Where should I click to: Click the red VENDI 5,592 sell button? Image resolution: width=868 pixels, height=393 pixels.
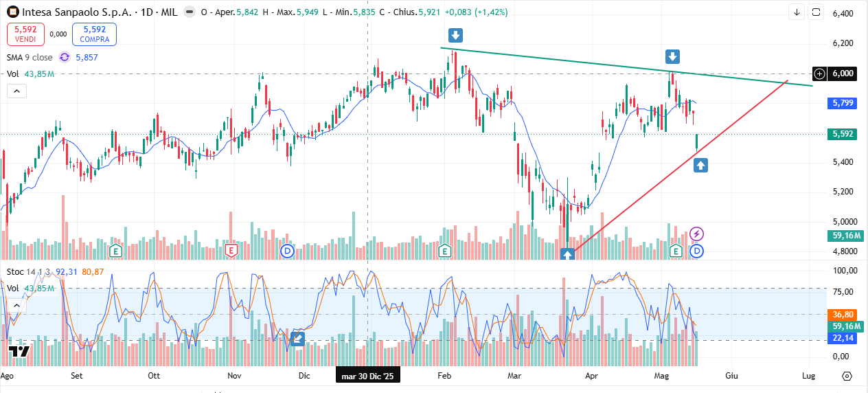click(x=25, y=34)
